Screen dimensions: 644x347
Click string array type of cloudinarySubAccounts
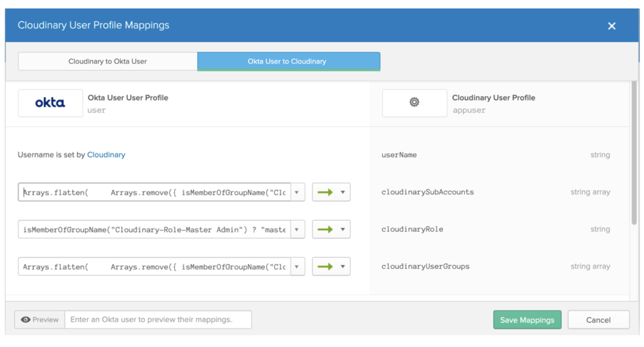(x=591, y=192)
